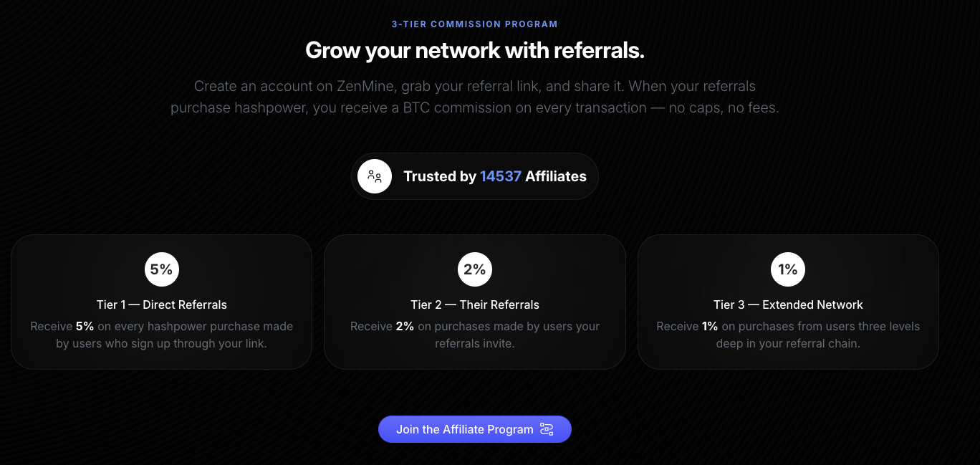Screen dimensions: 980x465
Task: Click the bold 5% in Tier 1 description
Action: pos(85,326)
